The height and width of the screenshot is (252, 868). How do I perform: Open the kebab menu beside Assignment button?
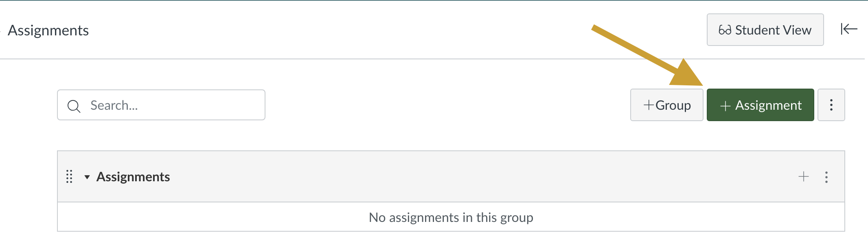(831, 105)
